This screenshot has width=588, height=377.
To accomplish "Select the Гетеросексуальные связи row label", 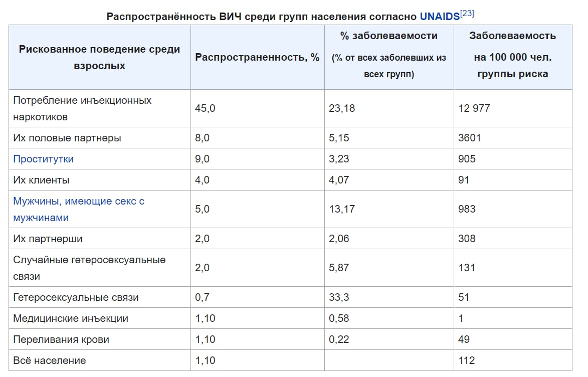I will 100,297.
